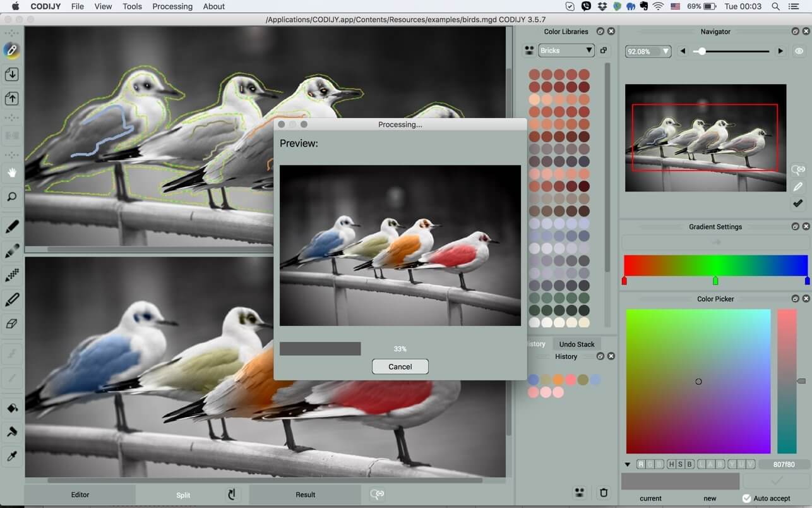Click the rotate icon beside Split

click(x=232, y=494)
